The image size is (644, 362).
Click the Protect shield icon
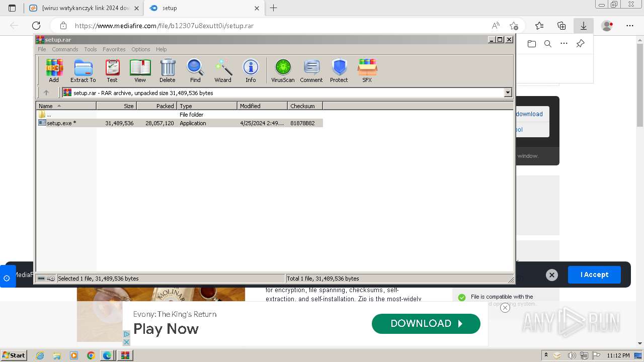click(339, 70)
